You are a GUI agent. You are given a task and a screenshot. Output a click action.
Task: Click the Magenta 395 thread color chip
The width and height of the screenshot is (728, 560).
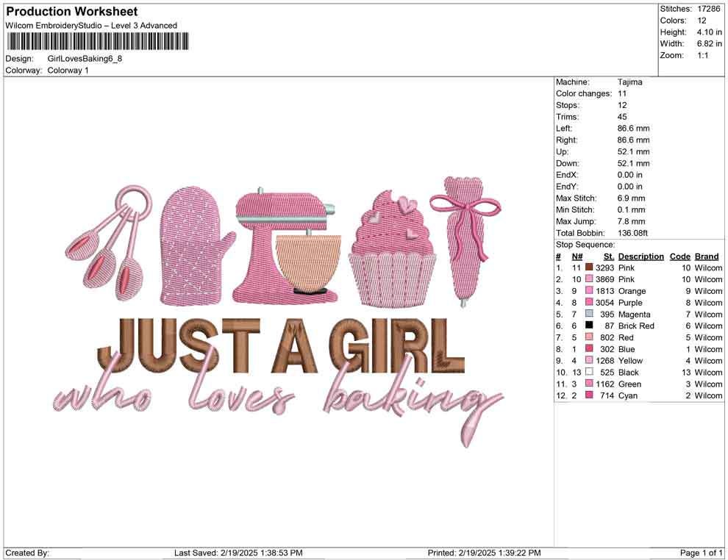tap(588, 314)
